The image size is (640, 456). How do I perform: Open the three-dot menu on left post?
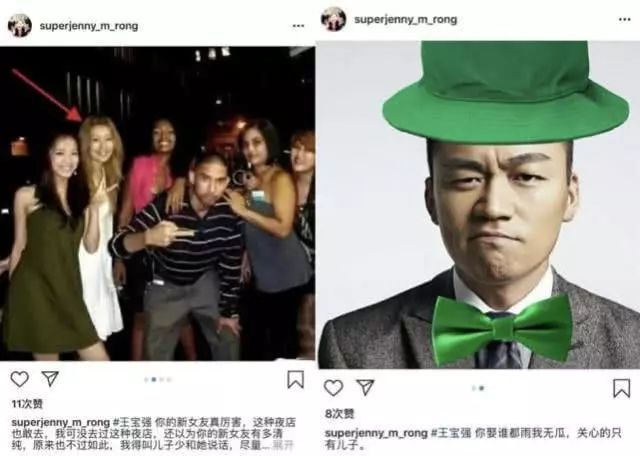click(298, 26)
